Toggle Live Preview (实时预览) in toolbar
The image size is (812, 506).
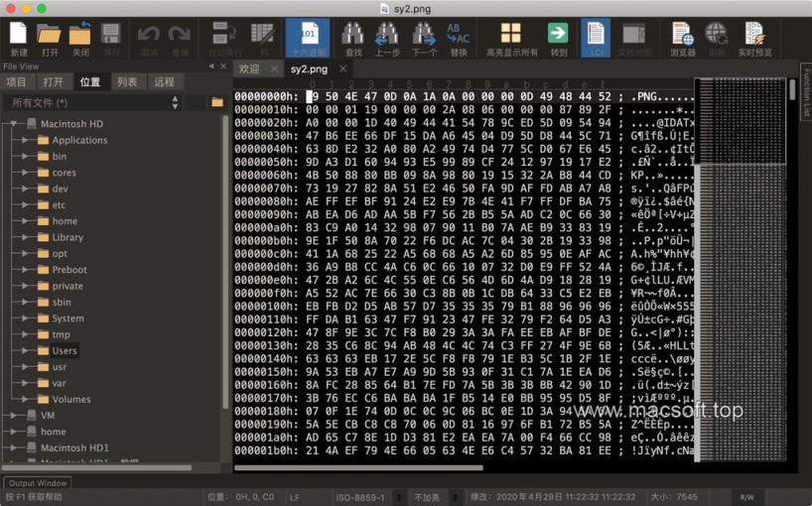754,37
